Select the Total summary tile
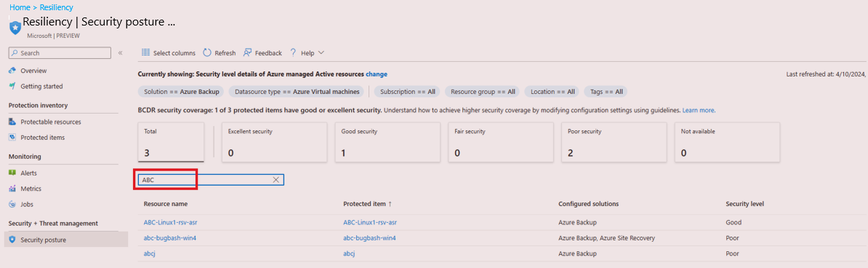The height and width of the screenshot is (268, 868). click(171, 143)
